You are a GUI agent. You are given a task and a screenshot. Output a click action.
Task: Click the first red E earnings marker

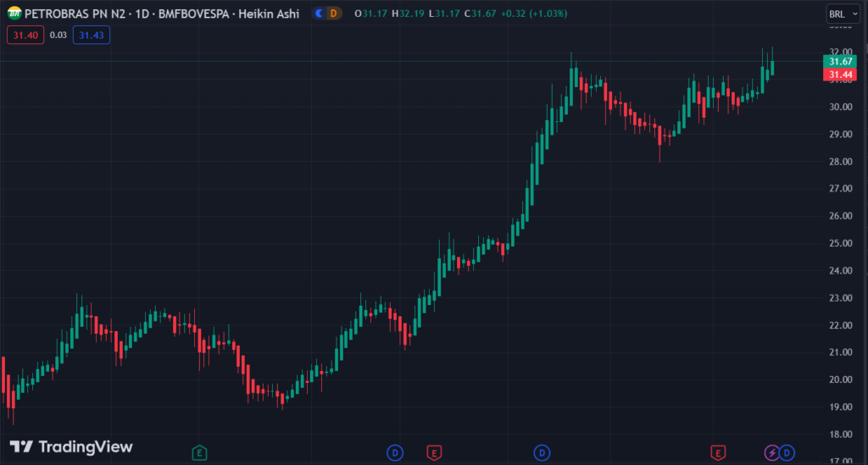(x=434, y=453)
